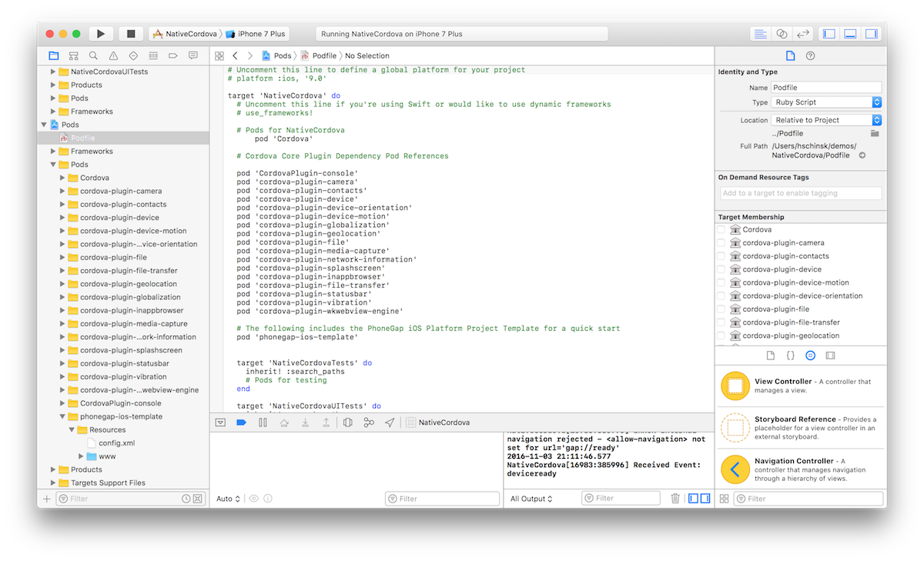
Task: Open the Auto variables scope dropdown
Action: coord(229,499)
